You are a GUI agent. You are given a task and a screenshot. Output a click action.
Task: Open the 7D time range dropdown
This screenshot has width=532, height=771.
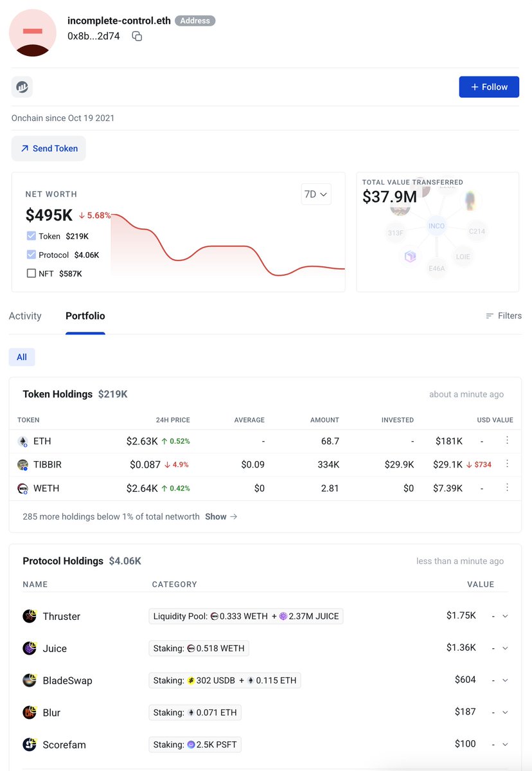[316, 194]
